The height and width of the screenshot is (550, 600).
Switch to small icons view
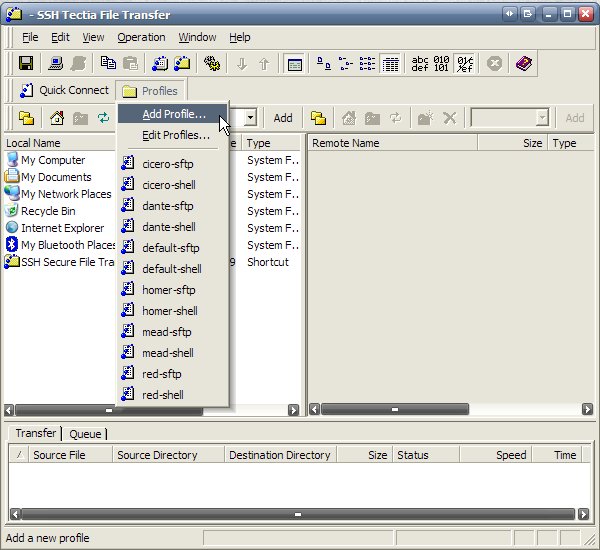pos(346,64)
